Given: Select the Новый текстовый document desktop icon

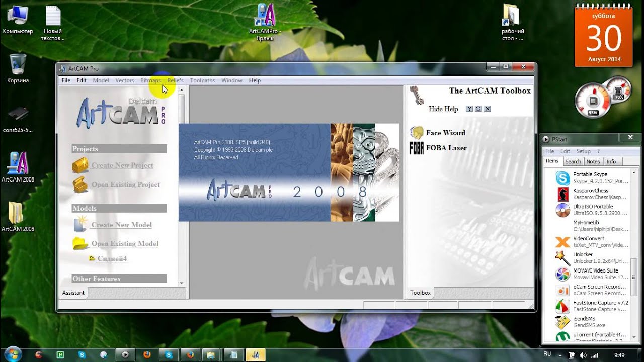Looking at the screenshot, I should tap(53, 23).
